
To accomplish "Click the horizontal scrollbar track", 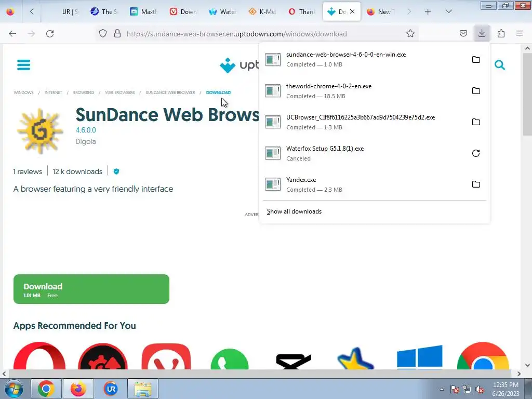I will (261, 374).
